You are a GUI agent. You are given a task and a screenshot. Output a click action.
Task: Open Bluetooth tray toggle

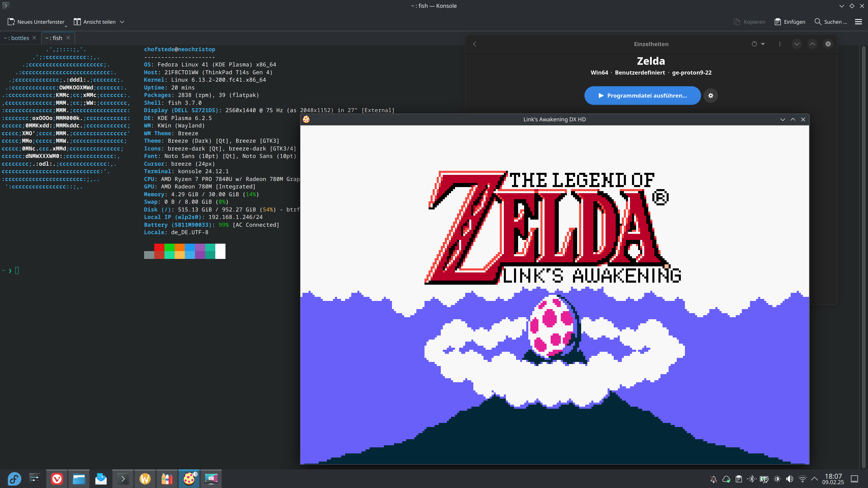[x=751, y=479]
